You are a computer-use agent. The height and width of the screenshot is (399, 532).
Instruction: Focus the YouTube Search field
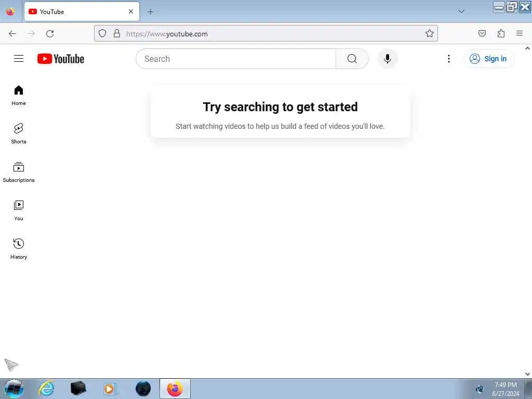[236, 59]
